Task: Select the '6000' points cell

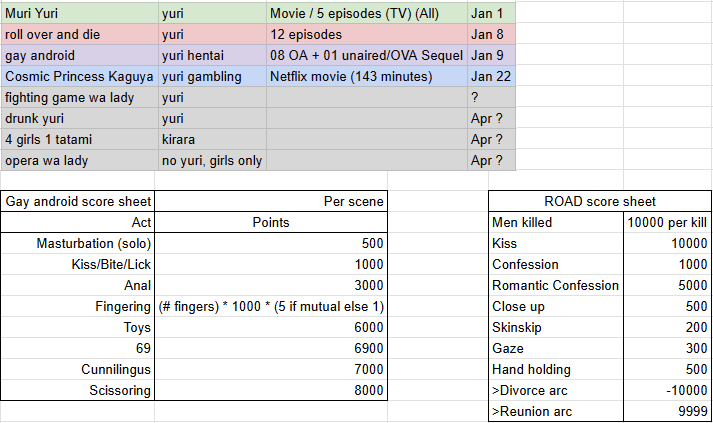Action: (271, 327)
